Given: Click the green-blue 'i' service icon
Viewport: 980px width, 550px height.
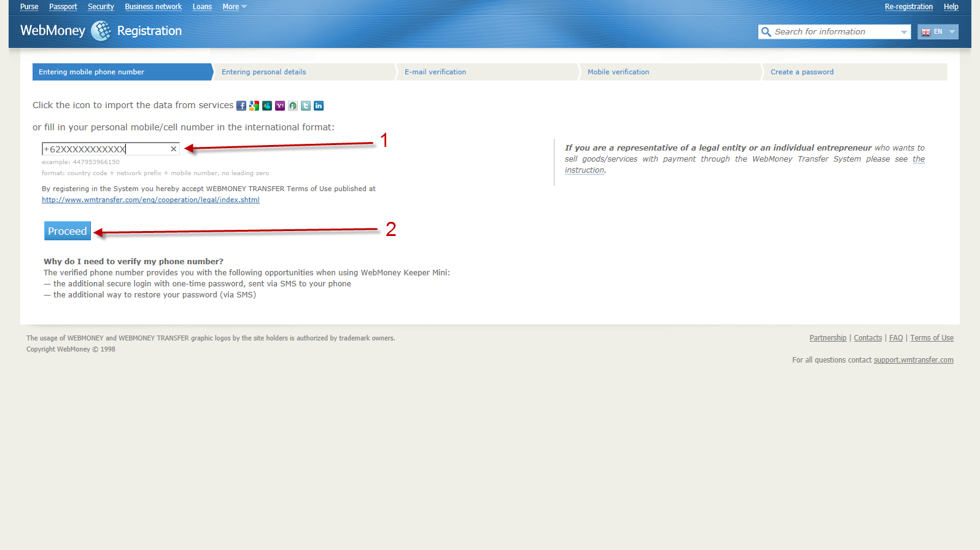Looking at the screenshot, I should tap(293, 106).
